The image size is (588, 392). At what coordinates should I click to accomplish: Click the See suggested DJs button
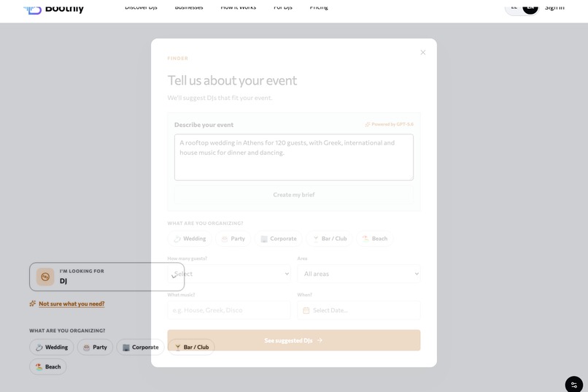(293, 340)
